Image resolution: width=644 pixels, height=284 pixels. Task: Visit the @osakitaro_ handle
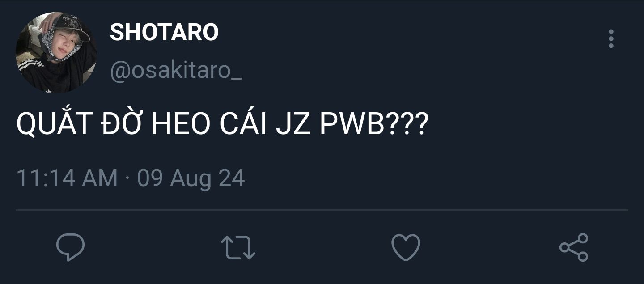point(176,71)
